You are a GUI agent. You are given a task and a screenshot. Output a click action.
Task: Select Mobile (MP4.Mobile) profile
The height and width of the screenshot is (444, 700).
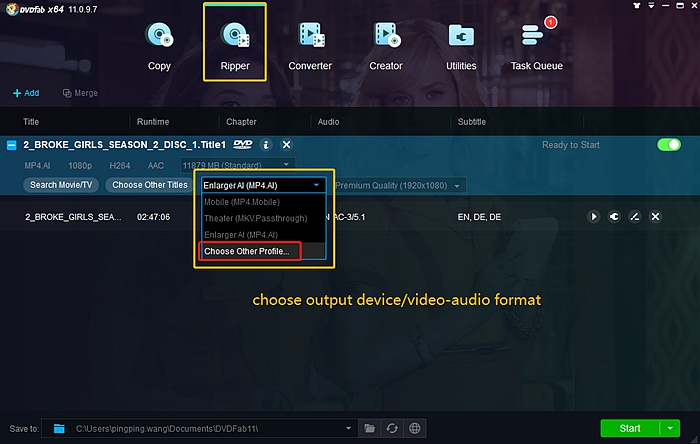point(263,202)
